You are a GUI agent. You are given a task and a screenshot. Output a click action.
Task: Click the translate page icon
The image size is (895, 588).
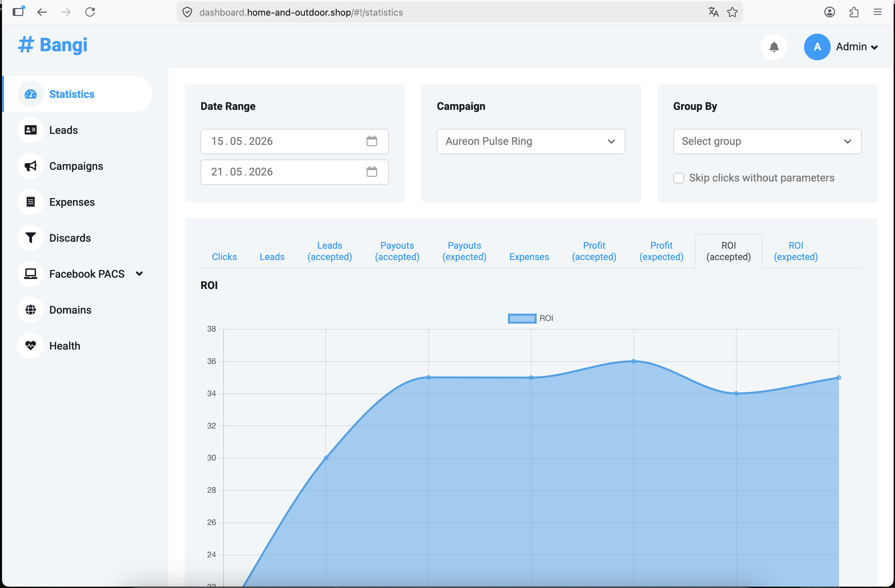pyautogui.click(x=713, y=12)
